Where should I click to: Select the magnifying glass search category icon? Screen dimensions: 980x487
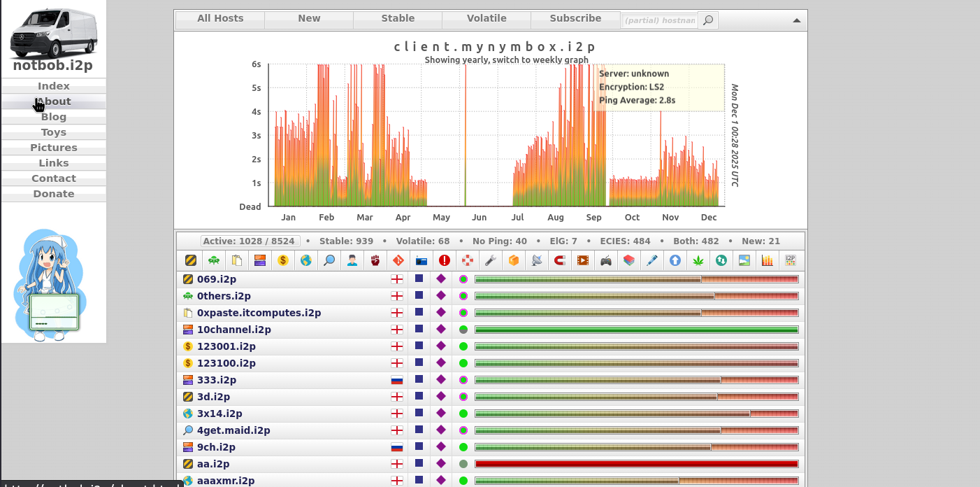[x=329, y=260]
